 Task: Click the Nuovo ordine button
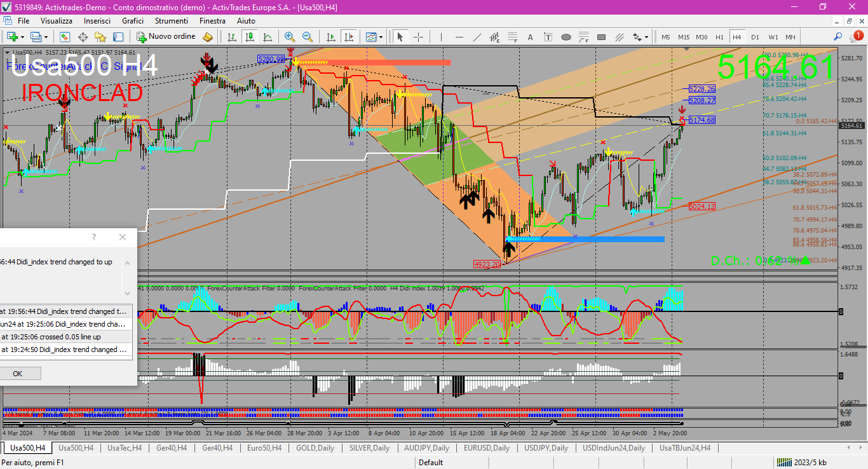[x=166, y=37]
